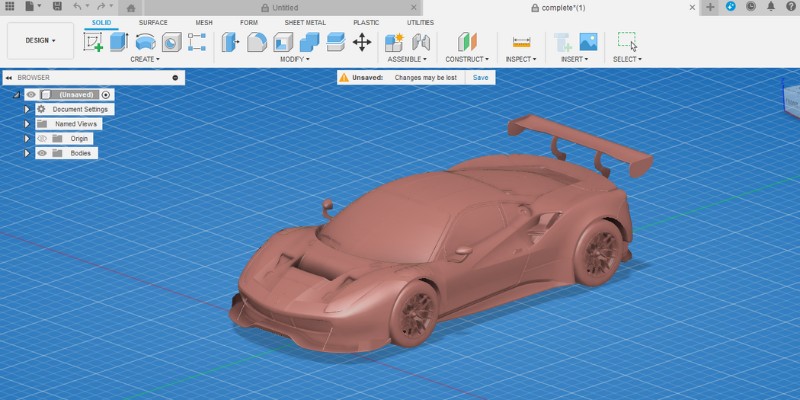Open the CREATE dropdown menu
800x400 pixels.
tap(145, 59)
